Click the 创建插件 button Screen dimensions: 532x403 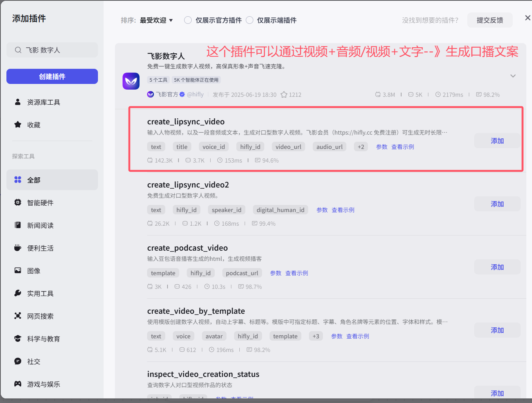(52, 76)
